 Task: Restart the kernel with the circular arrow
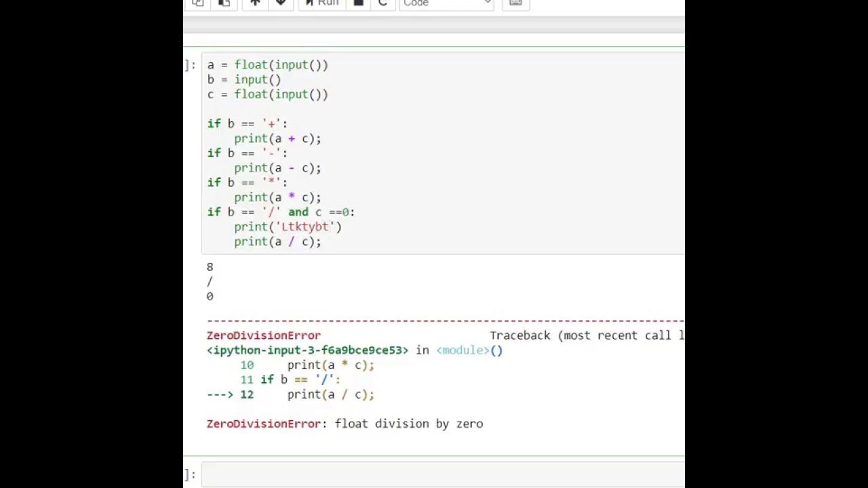click(382, 3)
